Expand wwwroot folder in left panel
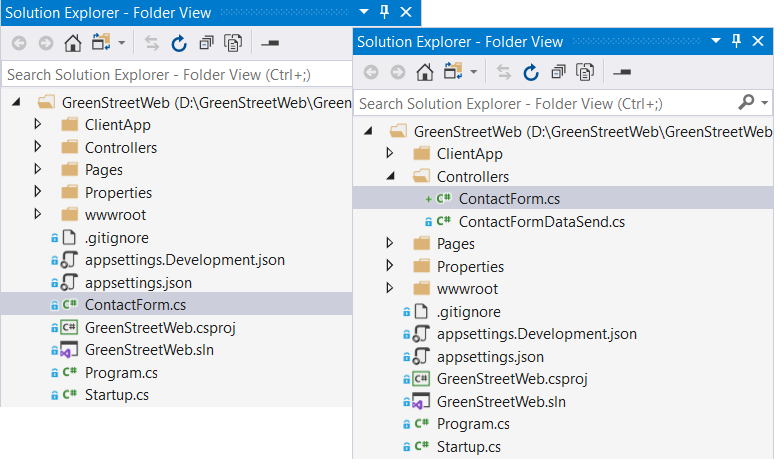The width and height of the screenshot is (784, 466). [38, 214]
